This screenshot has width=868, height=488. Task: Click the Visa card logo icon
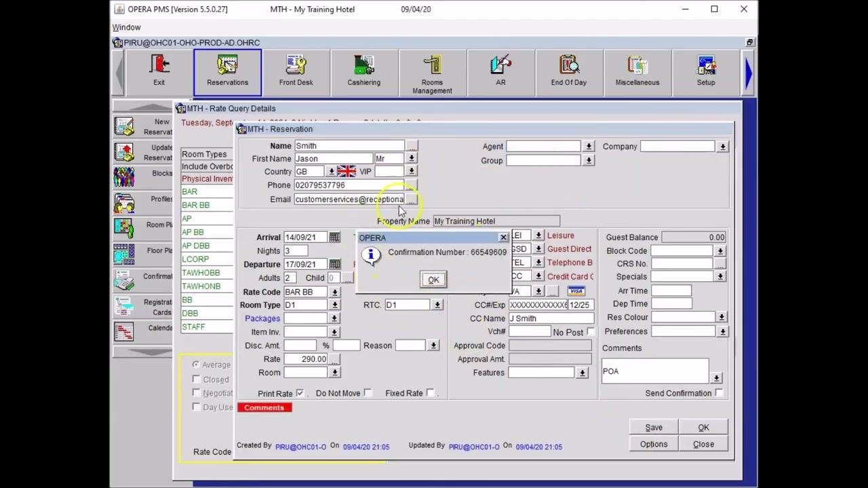point(576,291)
